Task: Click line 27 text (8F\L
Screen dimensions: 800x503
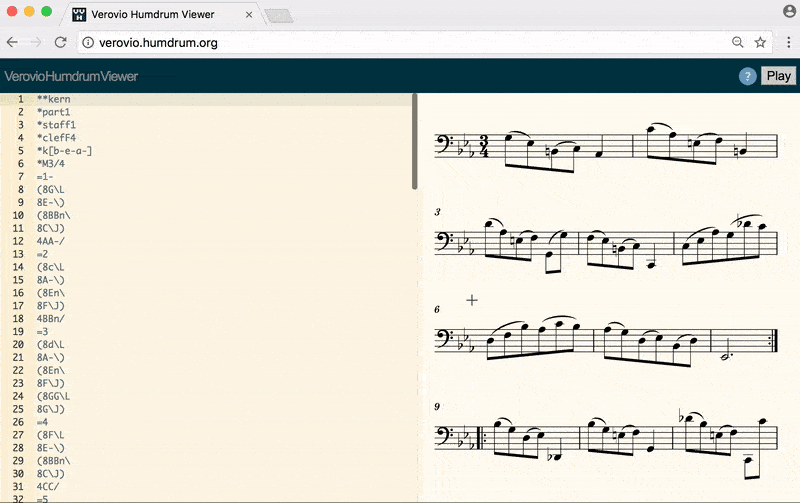Action: (x=51, y=435)
